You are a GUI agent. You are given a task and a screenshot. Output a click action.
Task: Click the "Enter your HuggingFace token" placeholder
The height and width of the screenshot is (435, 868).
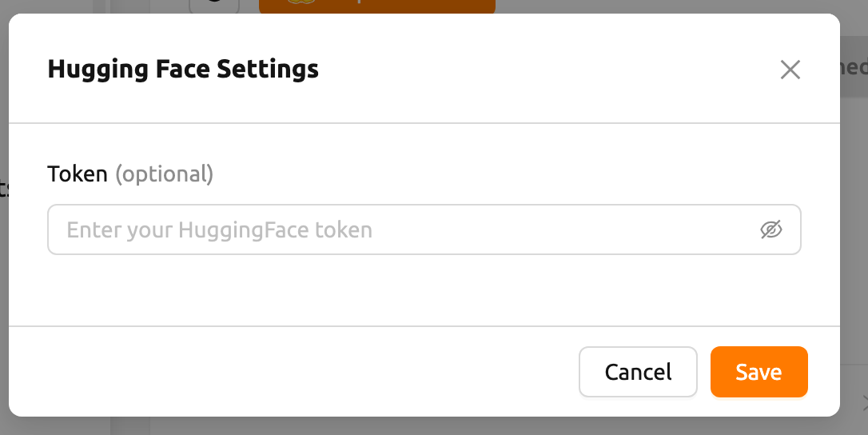[220, 230]
